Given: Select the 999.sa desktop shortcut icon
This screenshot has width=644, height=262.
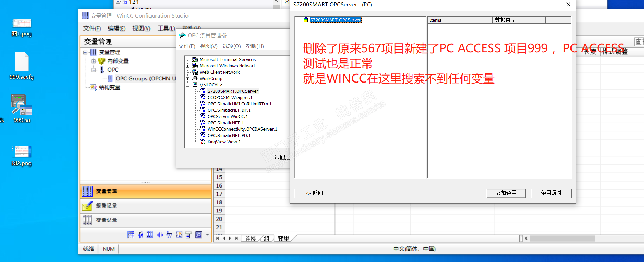Looking at the screenshot, I should [22, 108].
